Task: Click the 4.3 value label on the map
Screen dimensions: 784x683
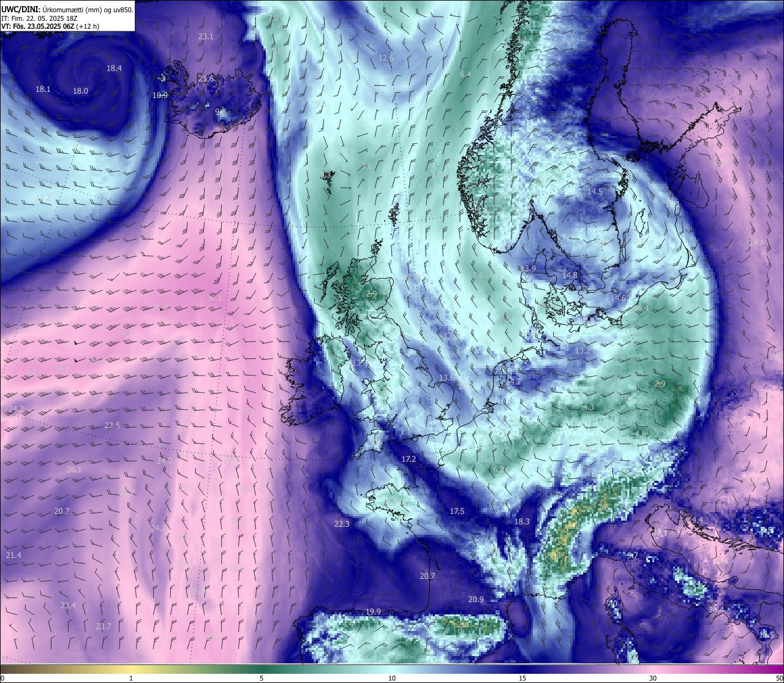Action: click(x=588, y=407)
